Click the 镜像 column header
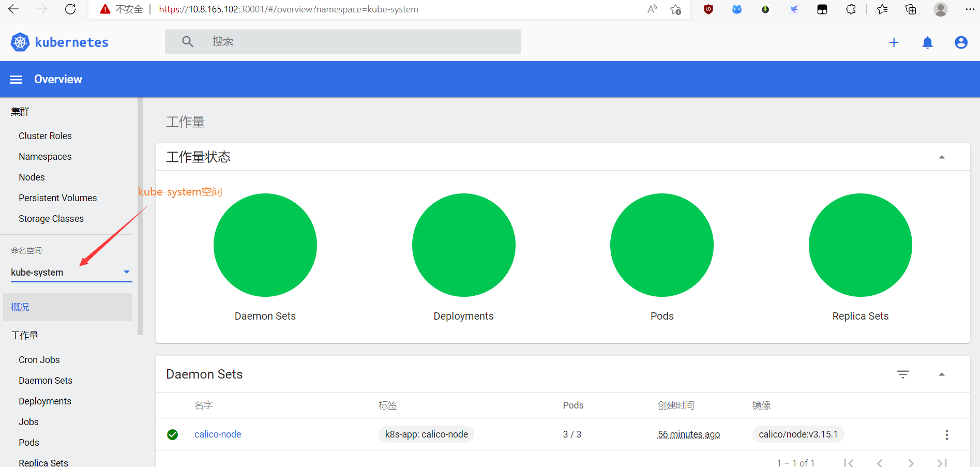Viewport: 980px width, 467px height. coord(762,405)
